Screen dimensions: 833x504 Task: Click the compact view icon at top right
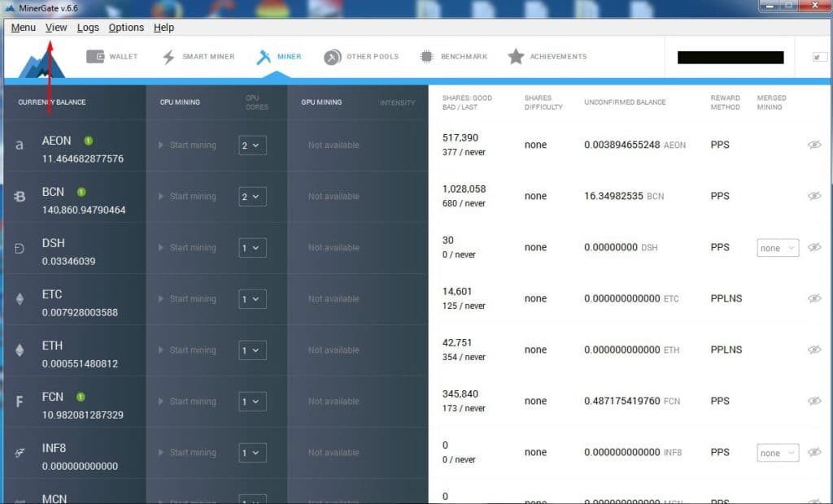tap(820, 57)
